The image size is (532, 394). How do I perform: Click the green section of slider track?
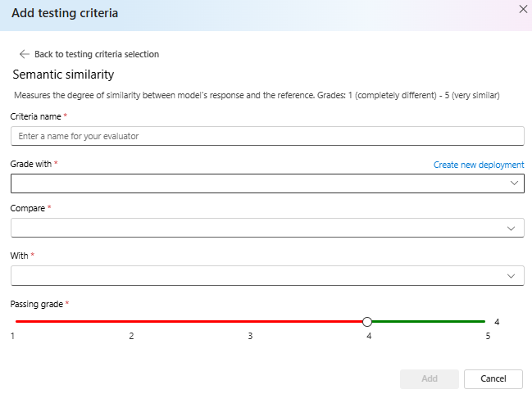point(428,322)
